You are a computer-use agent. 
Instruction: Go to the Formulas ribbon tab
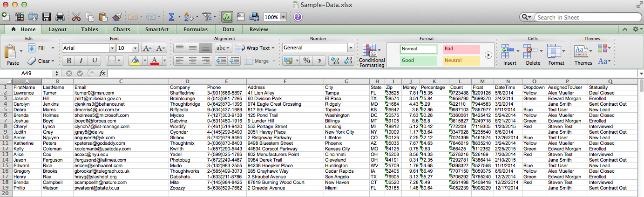pos(195,29)
